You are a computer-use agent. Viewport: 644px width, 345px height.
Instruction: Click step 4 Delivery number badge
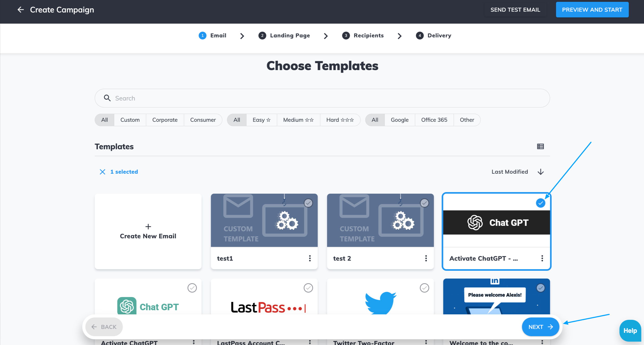coord(419,36)
